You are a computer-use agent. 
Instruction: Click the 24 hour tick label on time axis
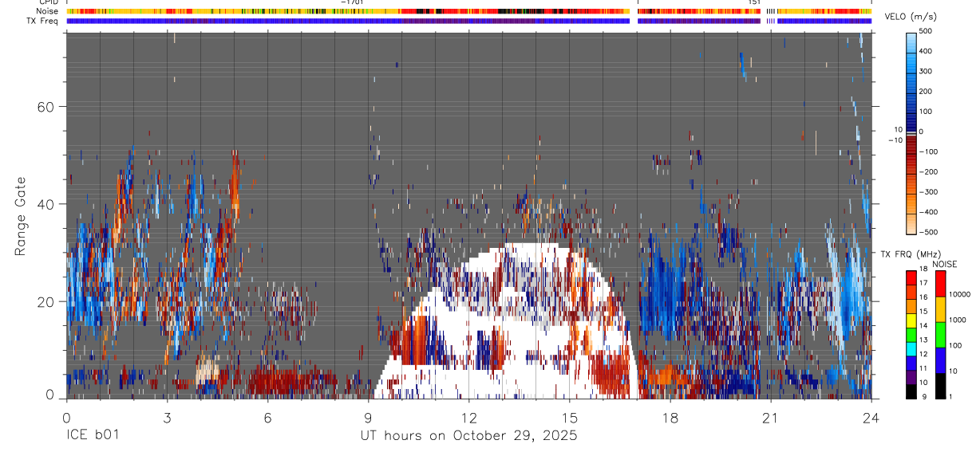[871, 418]
